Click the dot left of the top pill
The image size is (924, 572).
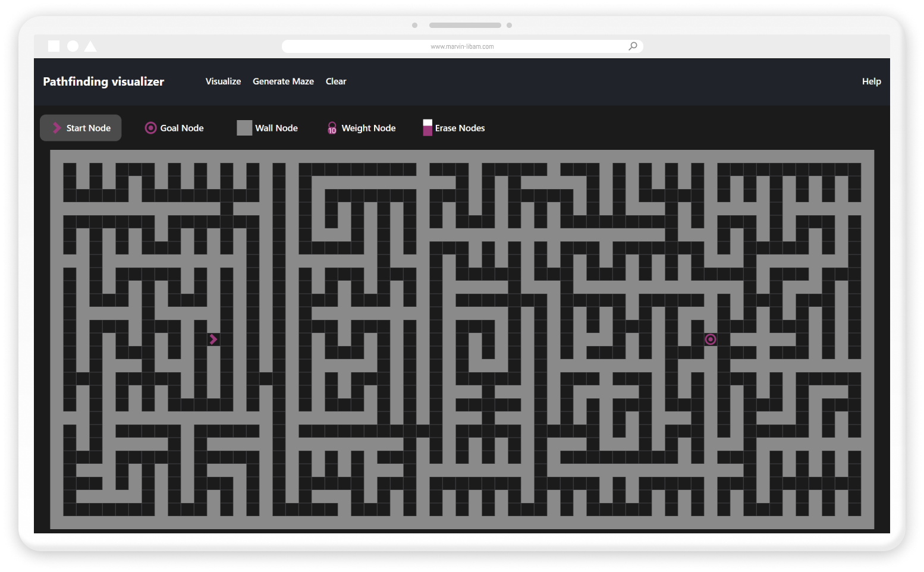415,26
